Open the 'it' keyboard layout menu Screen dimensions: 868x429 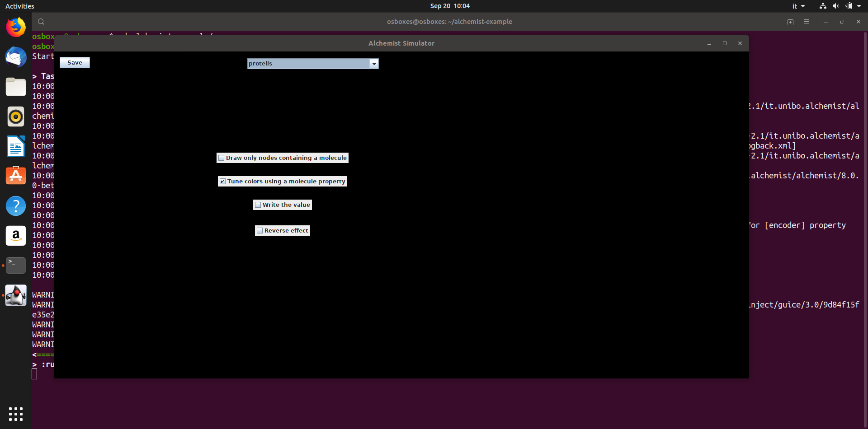click(x=798, y=6)
